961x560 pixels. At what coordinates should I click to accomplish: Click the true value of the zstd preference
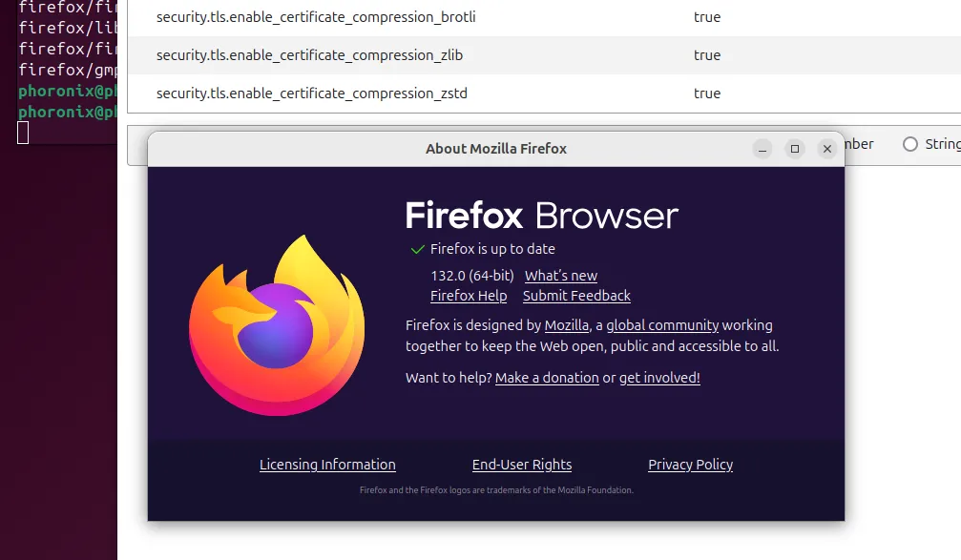[x=706, y=93]
